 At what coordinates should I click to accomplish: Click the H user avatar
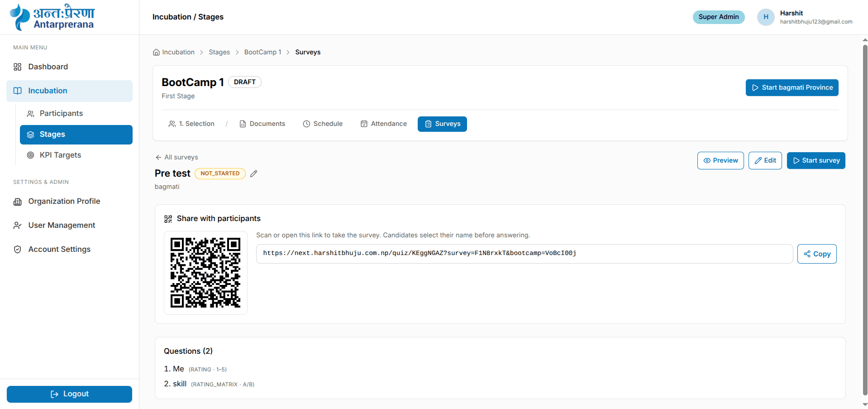766,17
